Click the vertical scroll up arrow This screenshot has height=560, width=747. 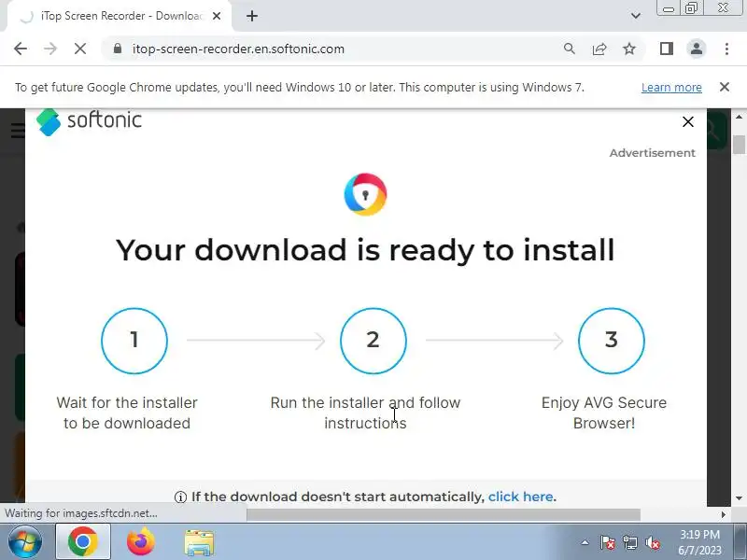click(739, 117)
